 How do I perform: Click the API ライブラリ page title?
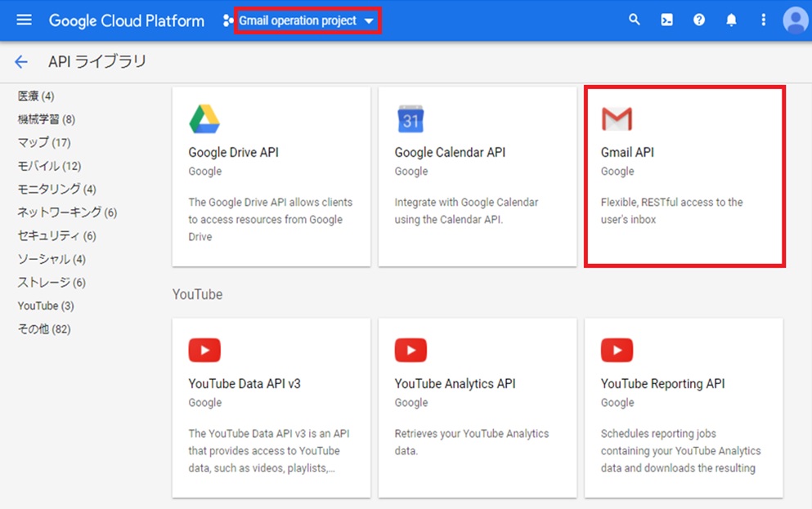click(97, 61)
